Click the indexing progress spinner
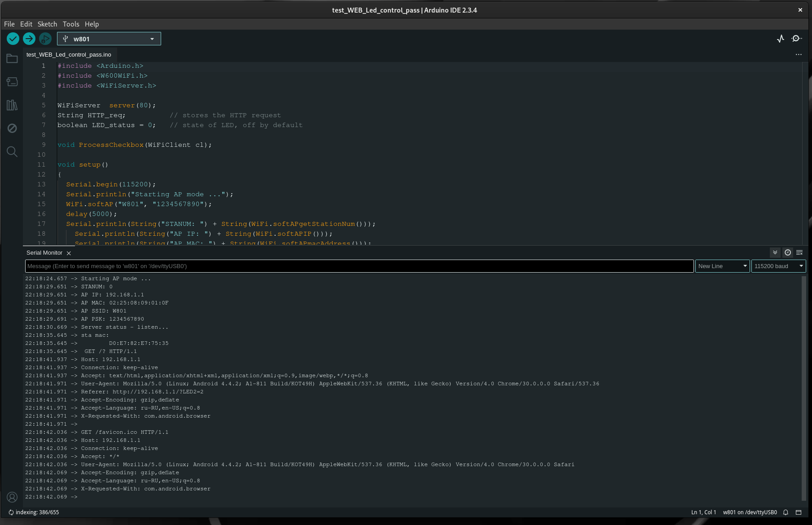This screenshot has height=525, width=812. (x=11, y=512)
